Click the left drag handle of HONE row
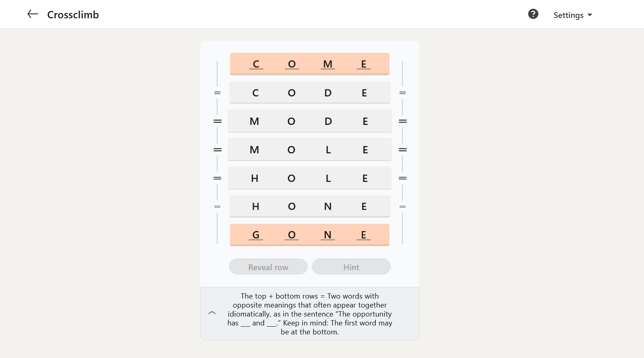This screenshot has width=644, height=358. [217, 207]
